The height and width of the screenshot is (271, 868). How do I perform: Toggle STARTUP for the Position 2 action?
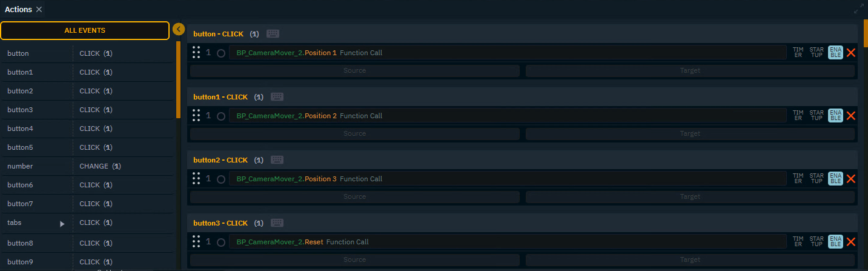pyautogui.click(x=817, y=116)
